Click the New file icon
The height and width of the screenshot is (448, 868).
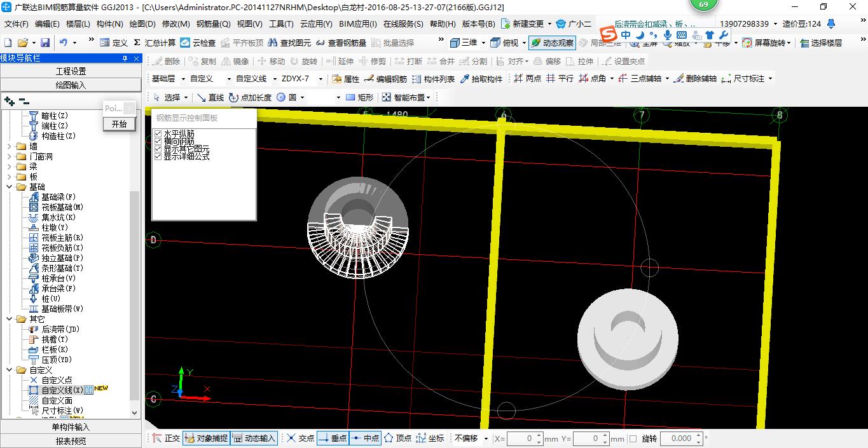(8, 43)
